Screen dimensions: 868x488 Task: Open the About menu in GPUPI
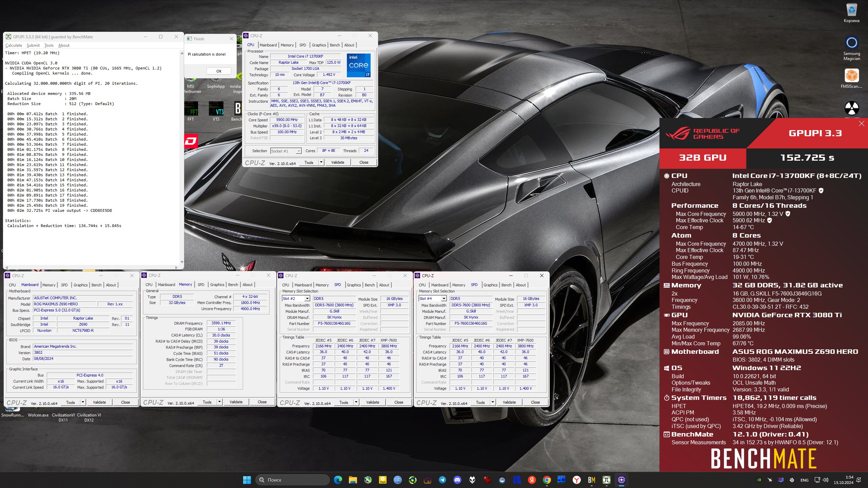pos(64,45)
